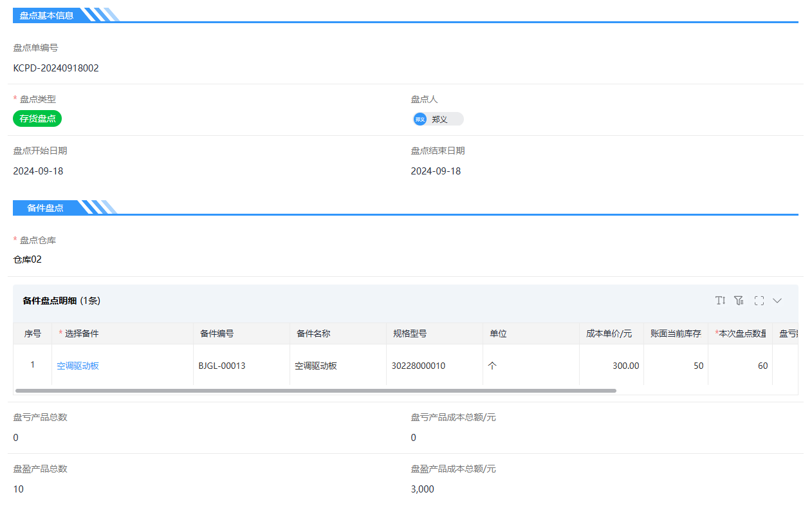This screenshot has height=506, width=812.
Task: Open the table filter icon
Action: click(739, 301)
